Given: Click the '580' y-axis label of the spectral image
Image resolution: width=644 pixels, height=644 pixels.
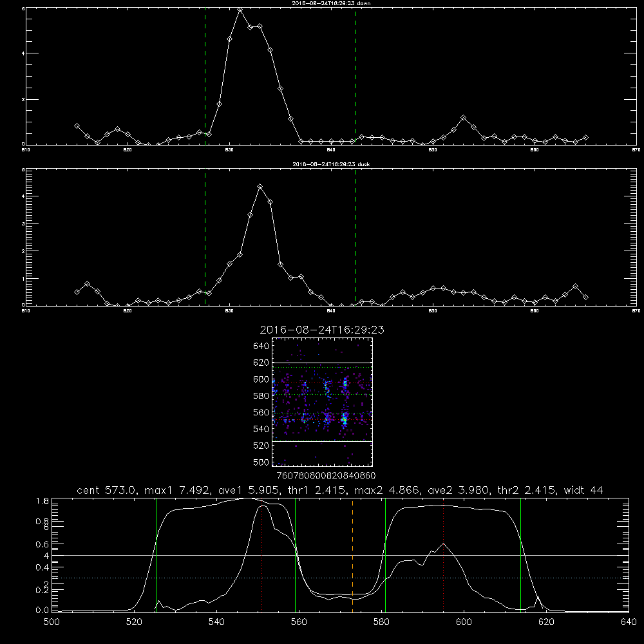Looking at the screenshot, I should 261,396.
